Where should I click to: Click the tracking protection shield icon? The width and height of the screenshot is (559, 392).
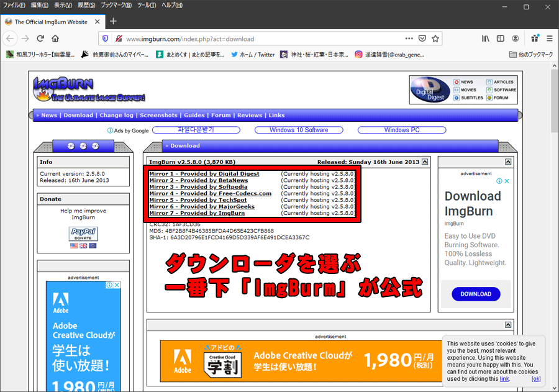point(105,39)
